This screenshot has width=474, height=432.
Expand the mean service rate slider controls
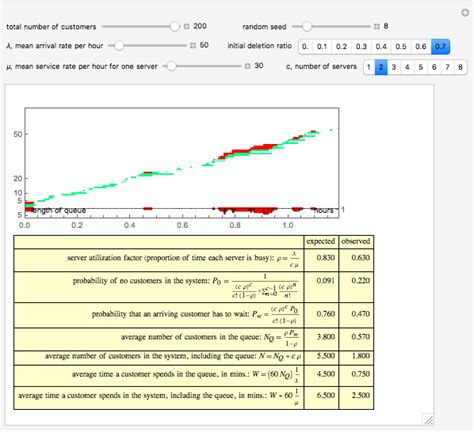pos(247,66)
